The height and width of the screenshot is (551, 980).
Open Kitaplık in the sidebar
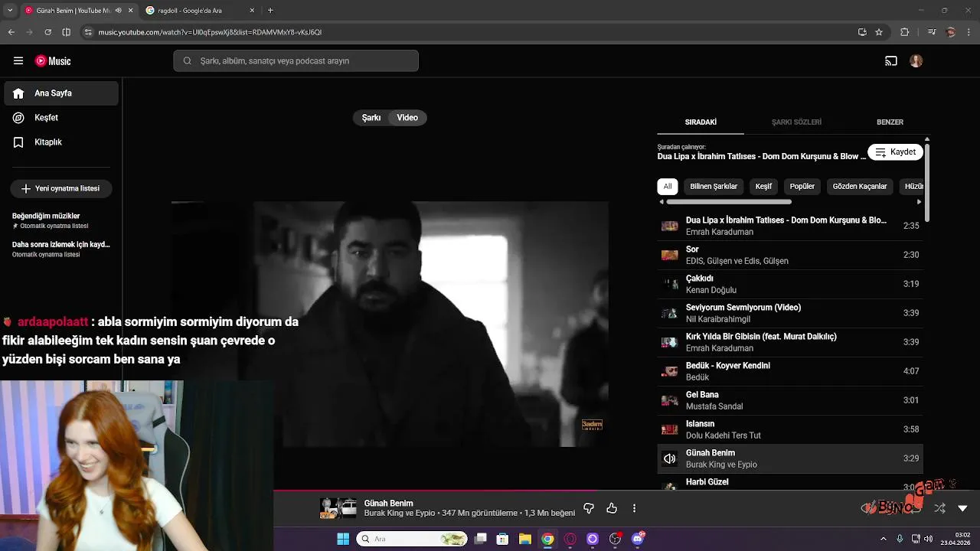coord(61,142)
